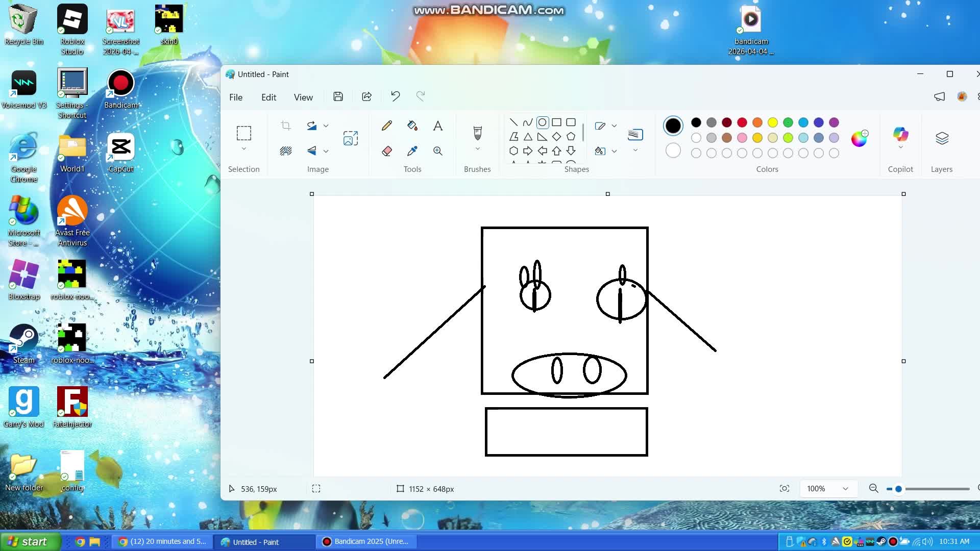
Task: Click the Save button
Action: tap(338, 96)
